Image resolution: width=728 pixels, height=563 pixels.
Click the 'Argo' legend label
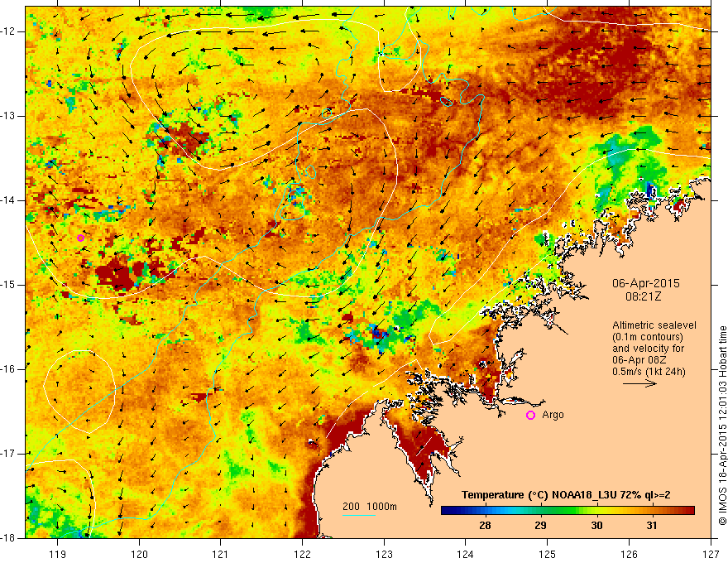point(553,415)
